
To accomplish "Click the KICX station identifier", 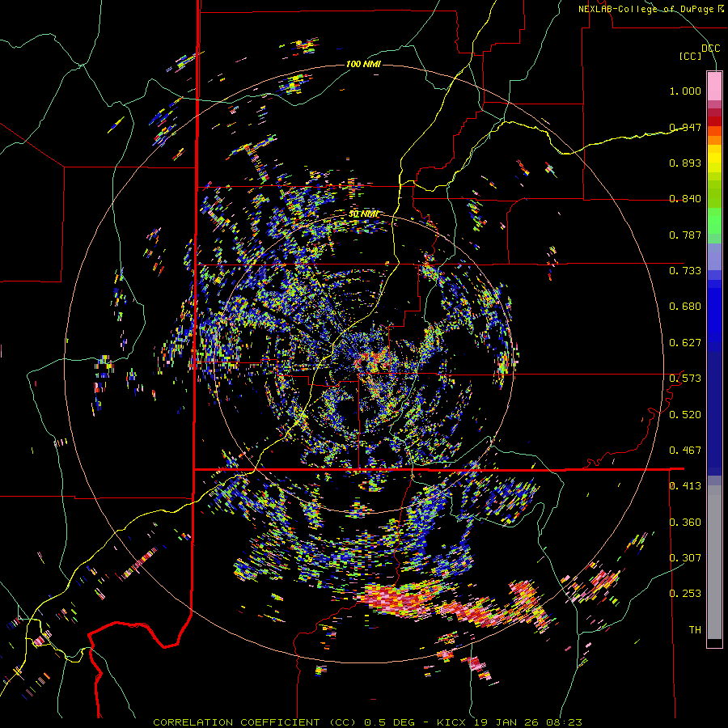I will (x=453, y=722).
